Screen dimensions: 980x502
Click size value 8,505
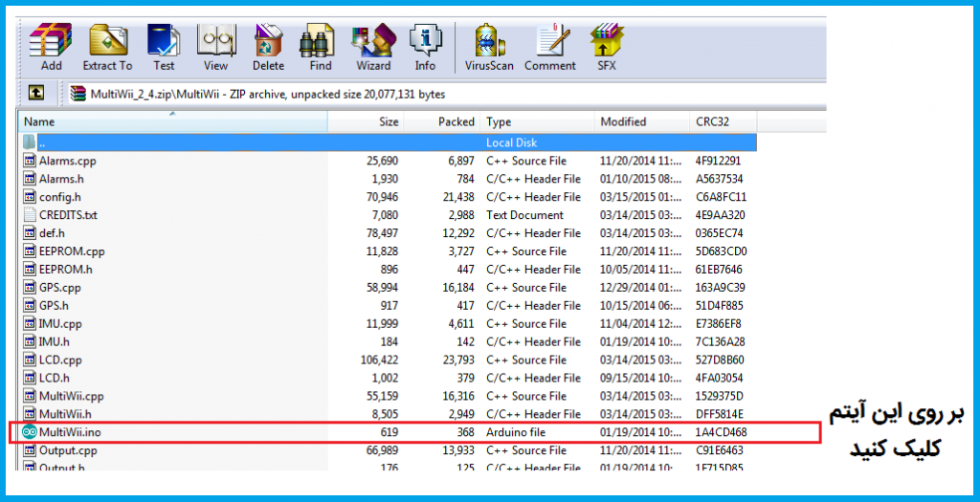385,414
